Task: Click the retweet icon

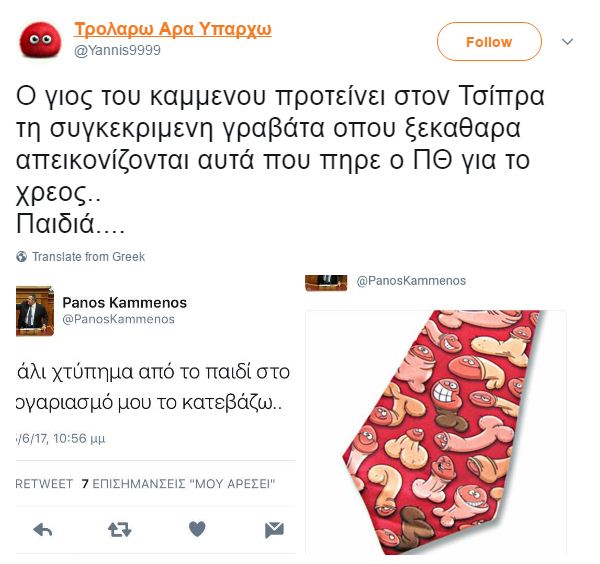Action: [x=120, y=530]
